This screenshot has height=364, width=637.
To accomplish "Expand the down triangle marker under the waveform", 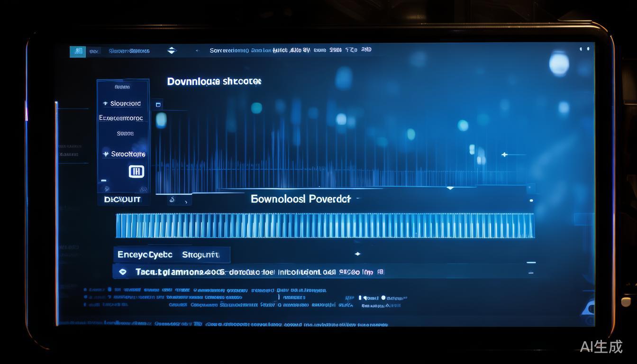I will (450, 188).
